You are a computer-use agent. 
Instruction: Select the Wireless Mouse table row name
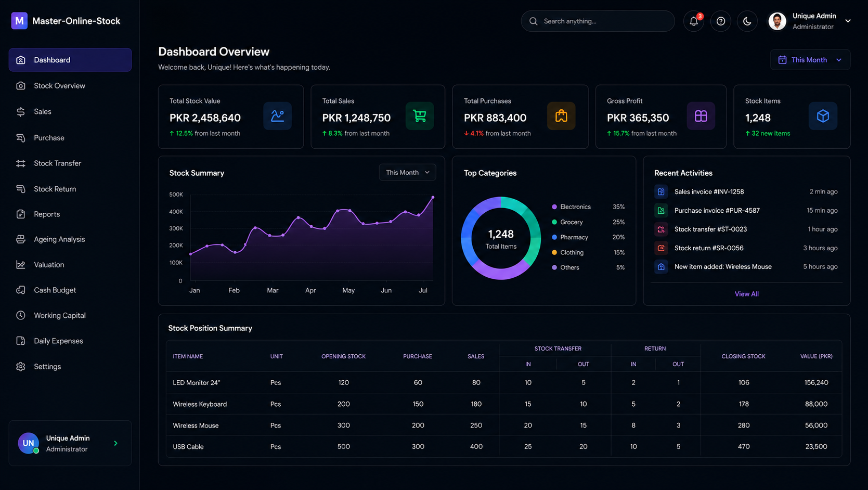click(196, 425)
